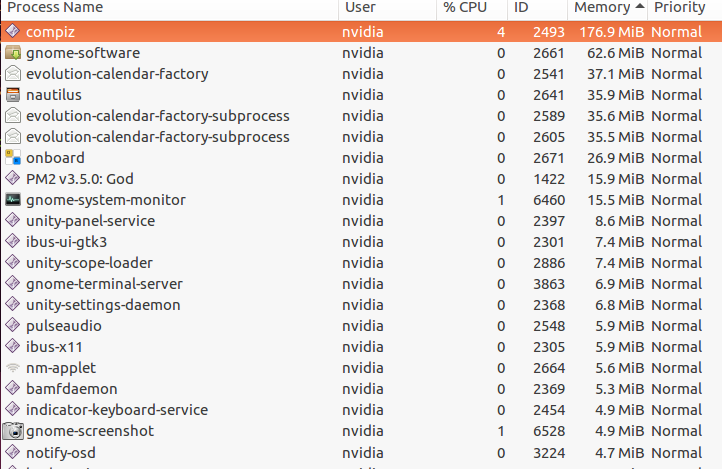Image resolution: width=722 pixels, height=469 pixels.
Task: Select the gnome-software process name
Action: tap(83, 53)
